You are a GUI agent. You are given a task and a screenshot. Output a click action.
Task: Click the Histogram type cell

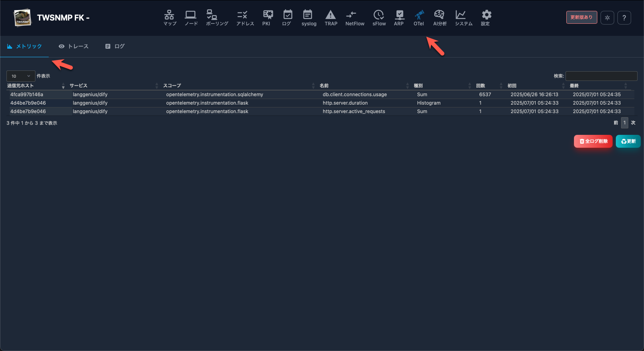[x=429, y=103]
